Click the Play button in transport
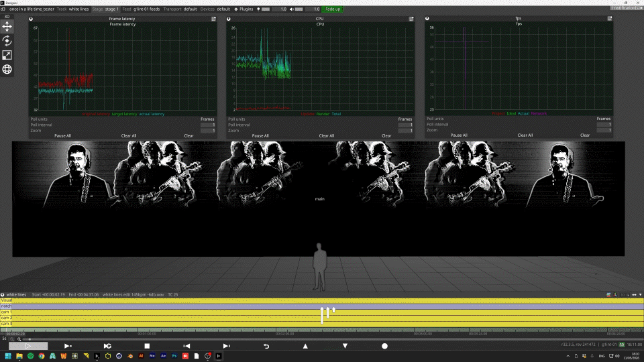 click(x=28, y=346)
